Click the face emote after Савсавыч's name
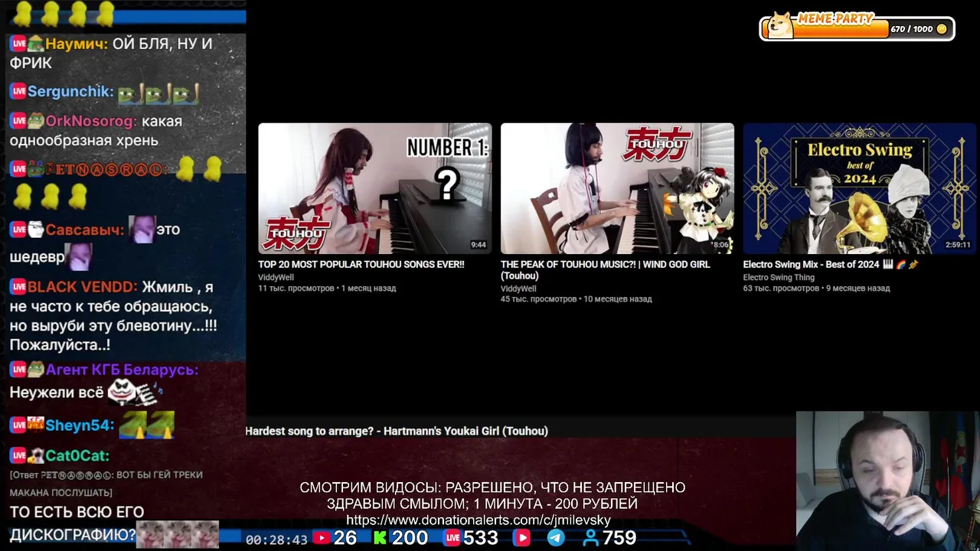Image resolution: width=980 pixels, height=551 pixels. click(x=142, y=229)
